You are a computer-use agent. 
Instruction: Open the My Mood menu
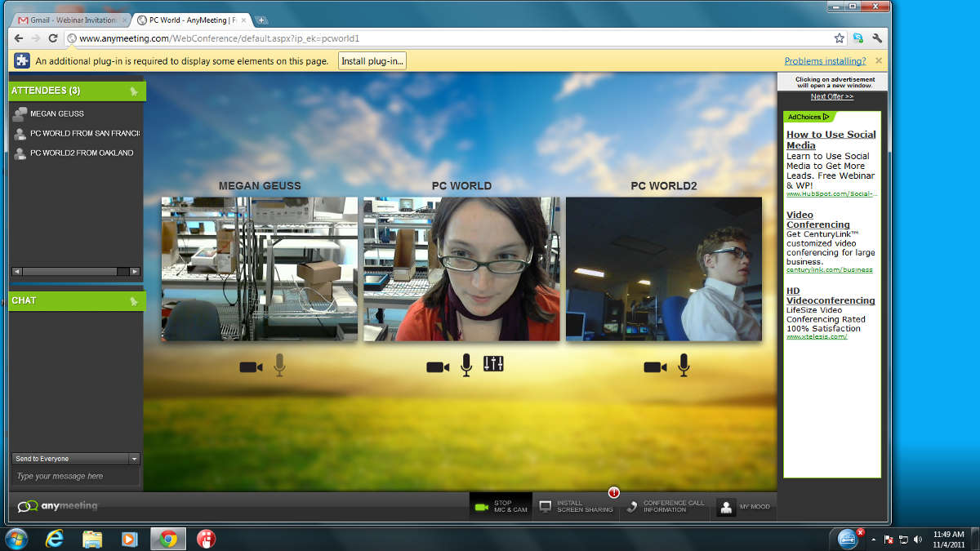pyautogui.click(x=744, y=507)
